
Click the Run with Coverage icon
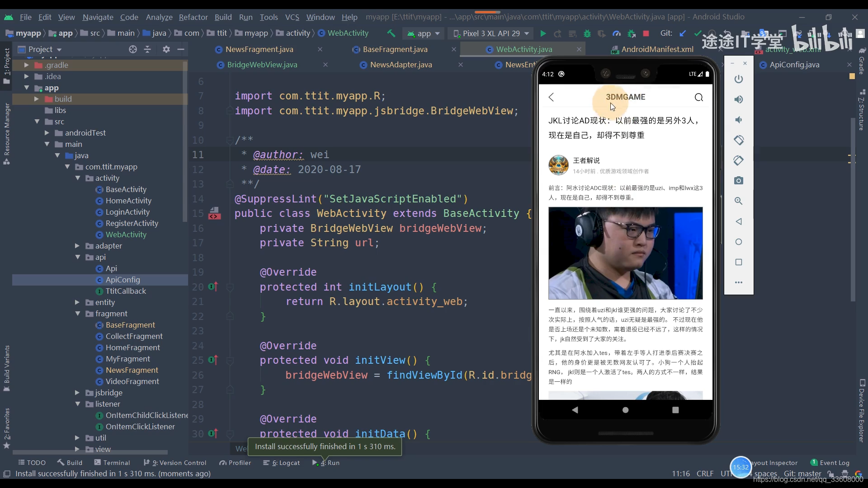[x=602, y=33]
